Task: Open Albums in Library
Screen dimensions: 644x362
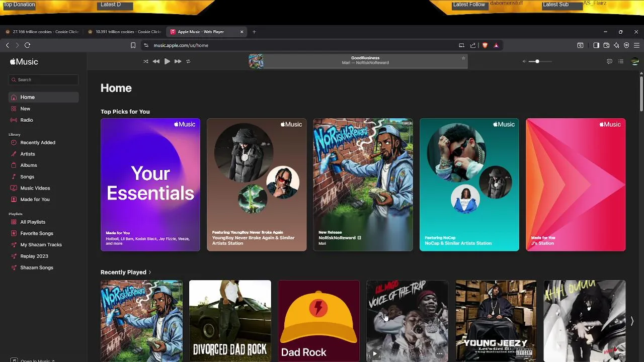Action: coord(44,165)
